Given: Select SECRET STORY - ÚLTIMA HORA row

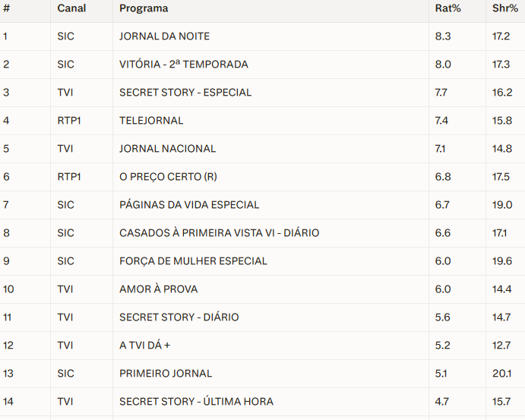Looking at the screenshot, I should pos(196,402).
